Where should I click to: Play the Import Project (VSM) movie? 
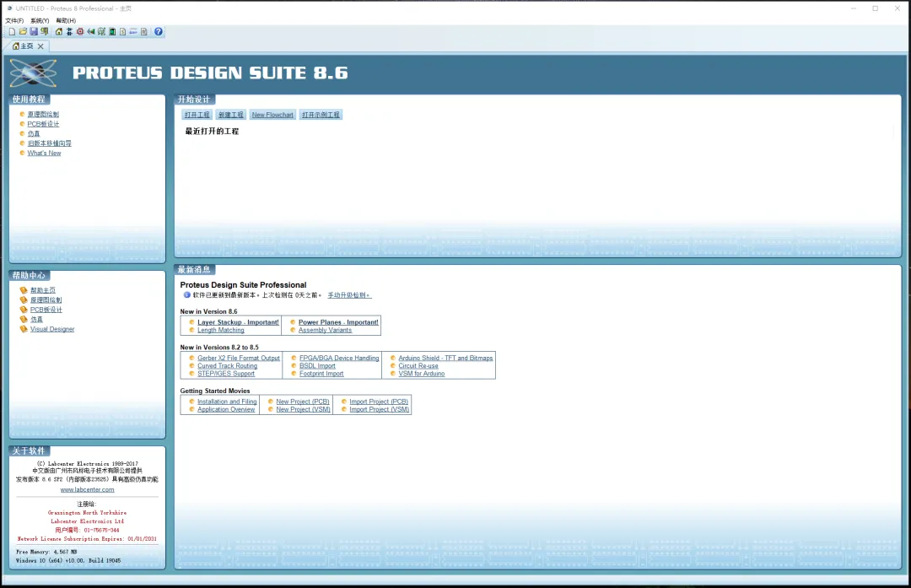tap(380, 409)
